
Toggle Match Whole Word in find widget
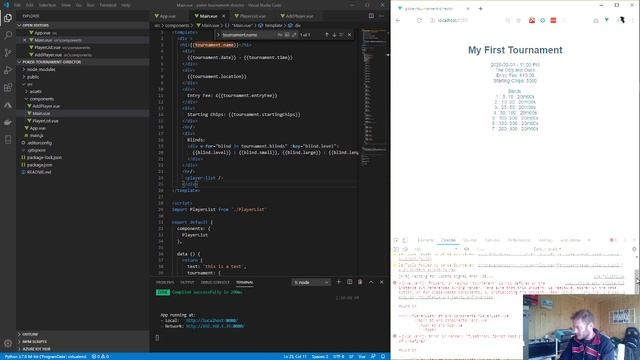tap(287, 35)
